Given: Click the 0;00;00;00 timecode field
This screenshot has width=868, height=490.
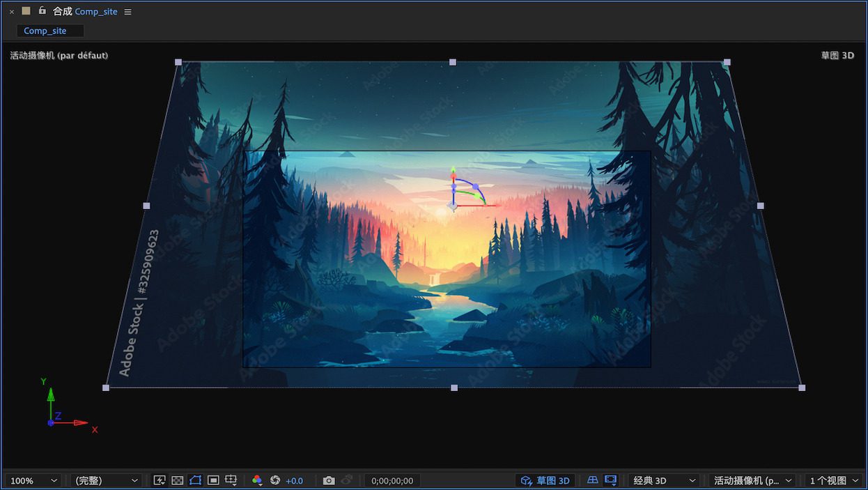Looking at the screenshot, I should [392, 480].
